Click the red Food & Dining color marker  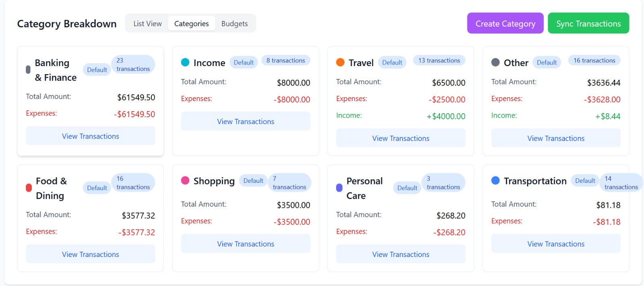(x=29, y=188)
